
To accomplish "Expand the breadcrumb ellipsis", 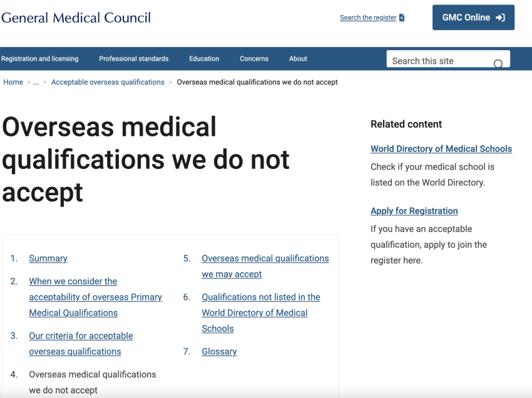I will pos(36,83).
